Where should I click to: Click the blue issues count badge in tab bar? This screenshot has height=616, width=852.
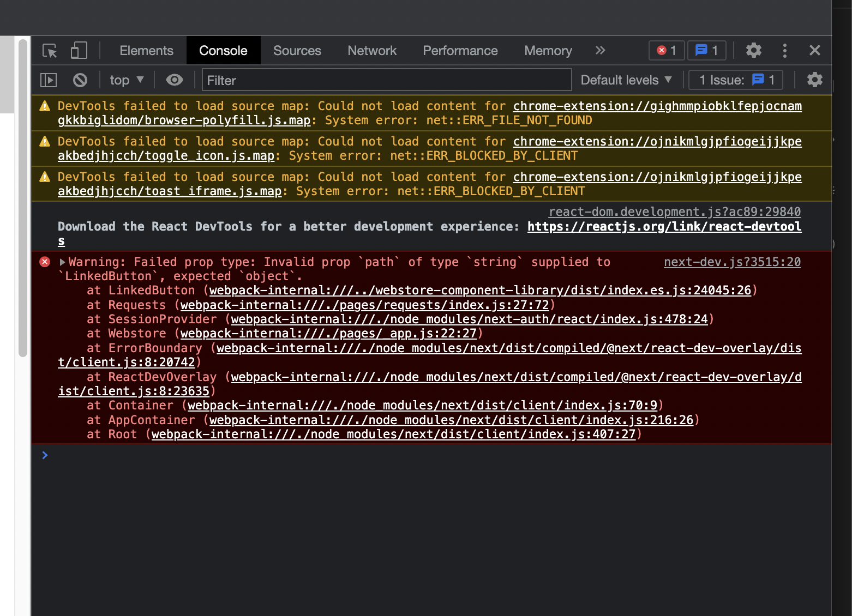[x=706, y=51]
